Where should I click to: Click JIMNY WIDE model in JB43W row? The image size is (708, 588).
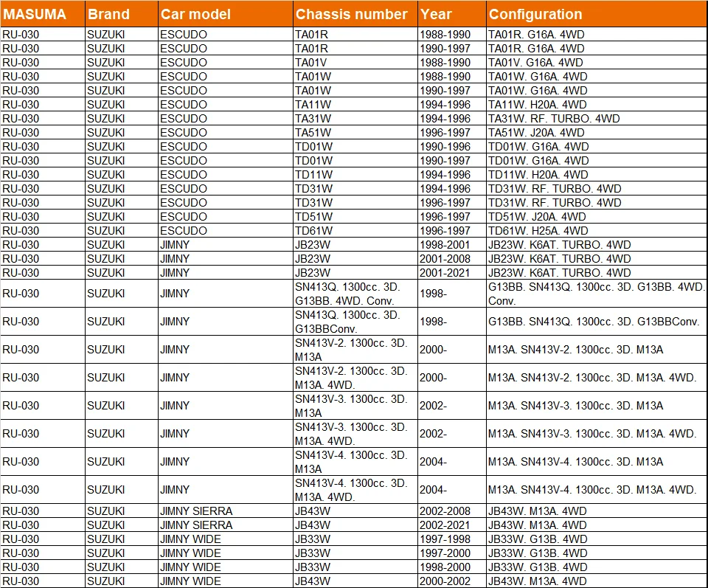click(226, 581)
